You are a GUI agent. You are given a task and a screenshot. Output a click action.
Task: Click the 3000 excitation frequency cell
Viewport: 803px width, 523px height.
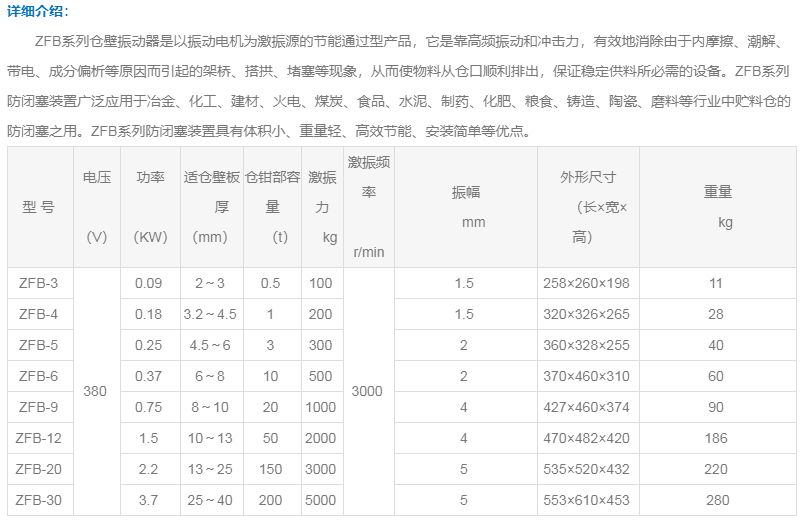(367, 391)
